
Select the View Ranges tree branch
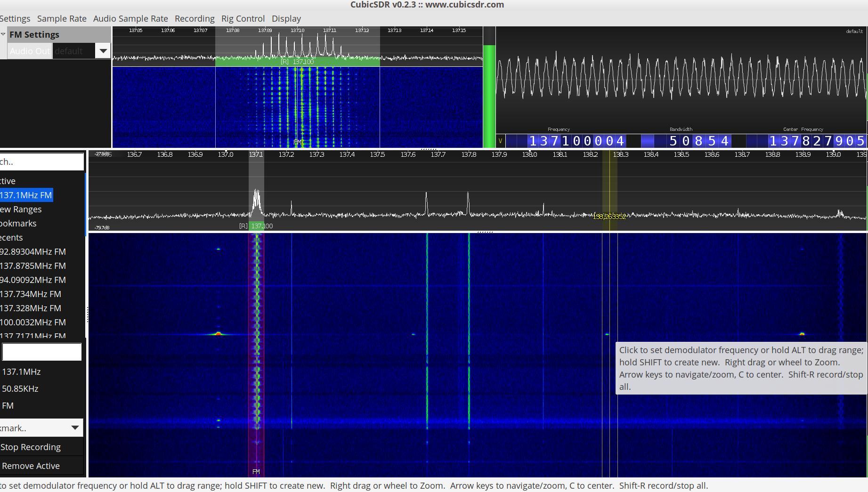[x=21, y=209]
